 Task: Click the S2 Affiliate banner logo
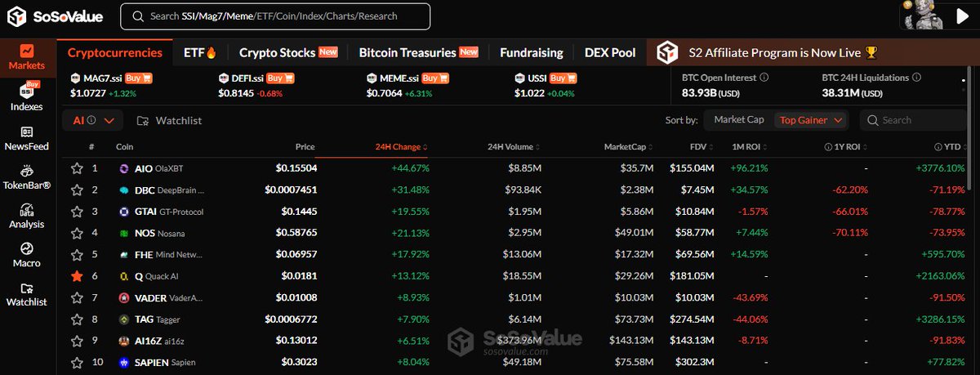pos(668,52)
